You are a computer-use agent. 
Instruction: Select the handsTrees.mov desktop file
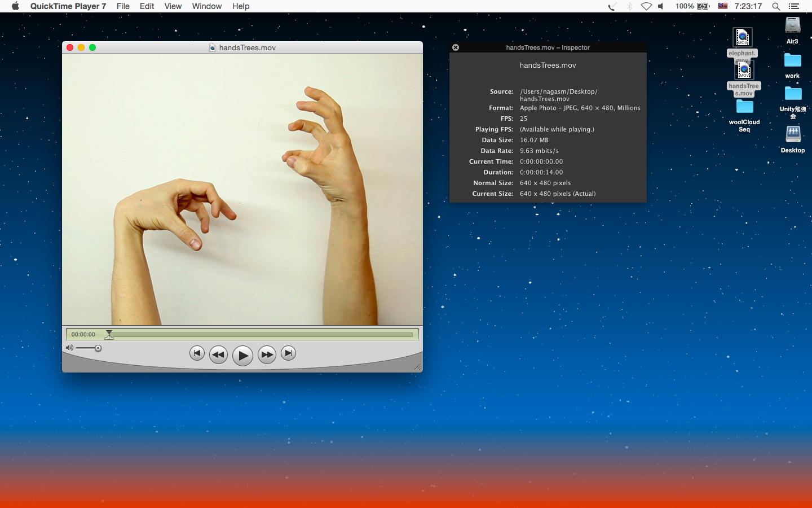pos(744,71)
